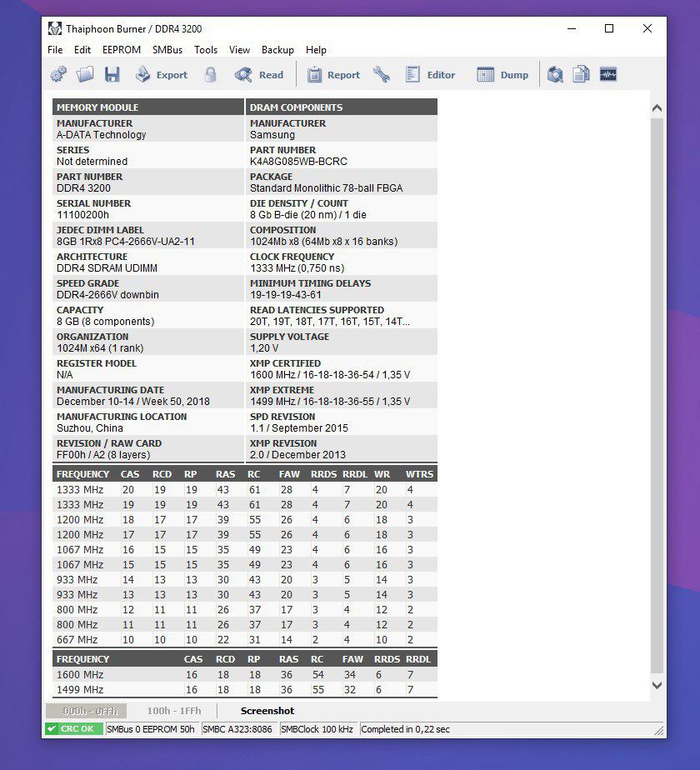The width and height of the screenshot is (700, 770).
Task: Select the Screenshot tab
Action: pyautogui.click(x=267, y=711)
